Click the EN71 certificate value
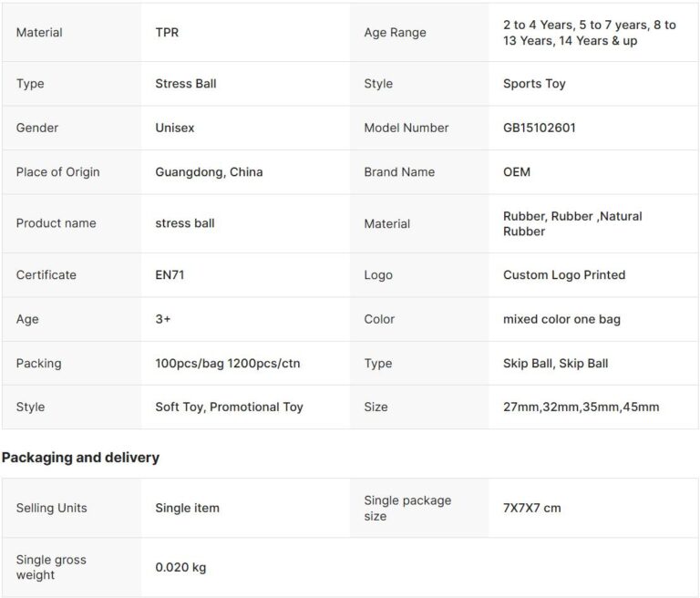This screenshot has width=700, height=598. [x=170, y=275]
